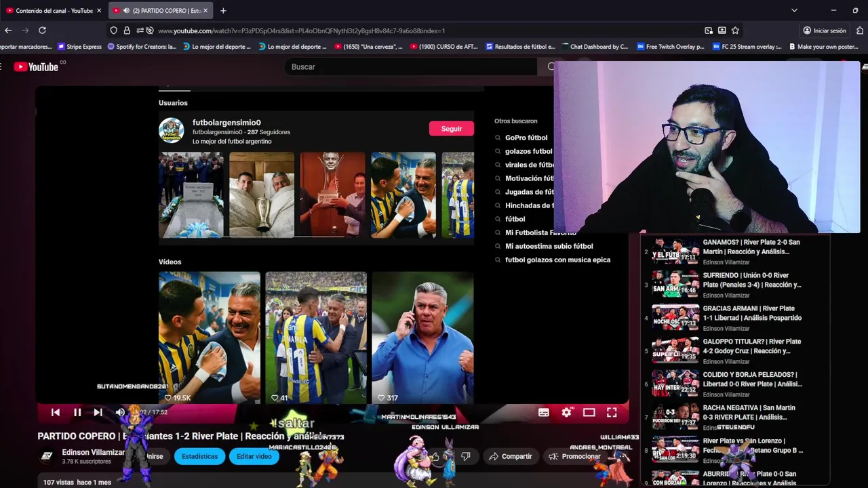The image size is (868, 488).
Task: Open Make your own poster bookmark
Action: click(824, 47)
